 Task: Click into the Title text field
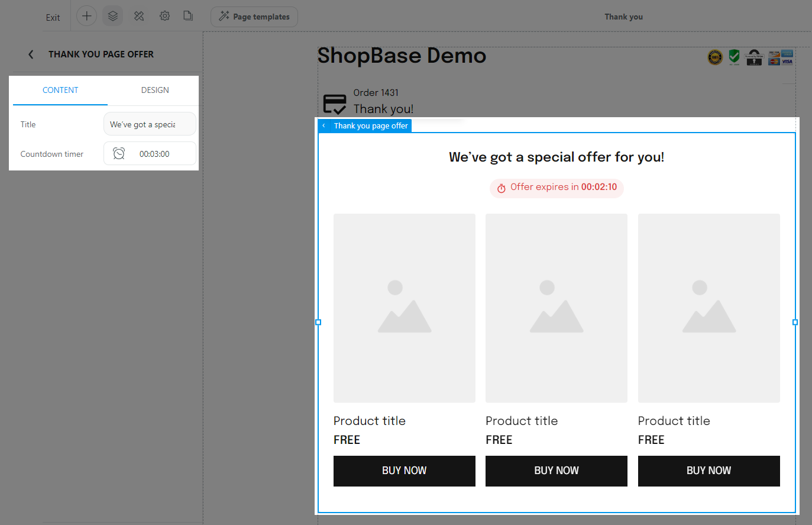click(x=149, y=124)
